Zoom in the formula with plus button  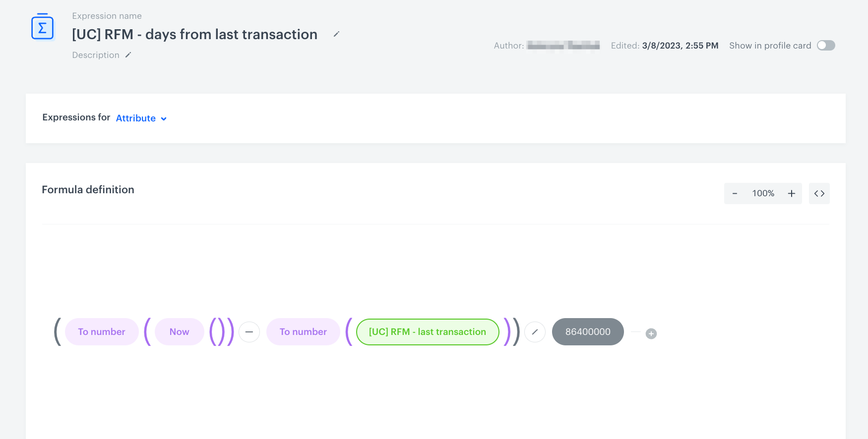[x=792, y=194]
